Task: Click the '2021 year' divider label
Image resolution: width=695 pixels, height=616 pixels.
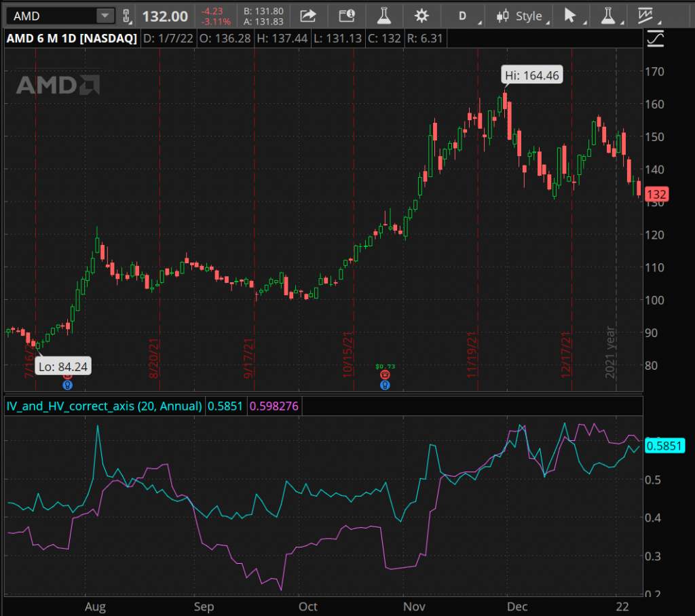Action: pos(610,352)
